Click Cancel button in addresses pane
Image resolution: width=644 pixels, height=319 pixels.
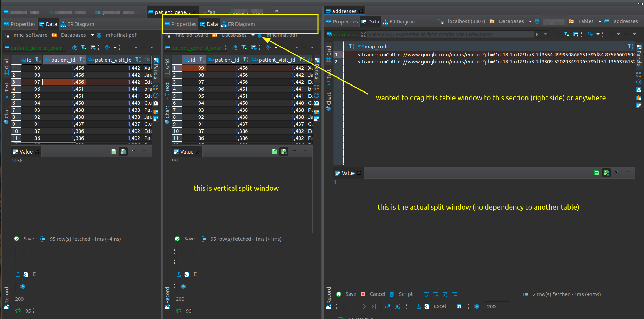coord(373,294)
